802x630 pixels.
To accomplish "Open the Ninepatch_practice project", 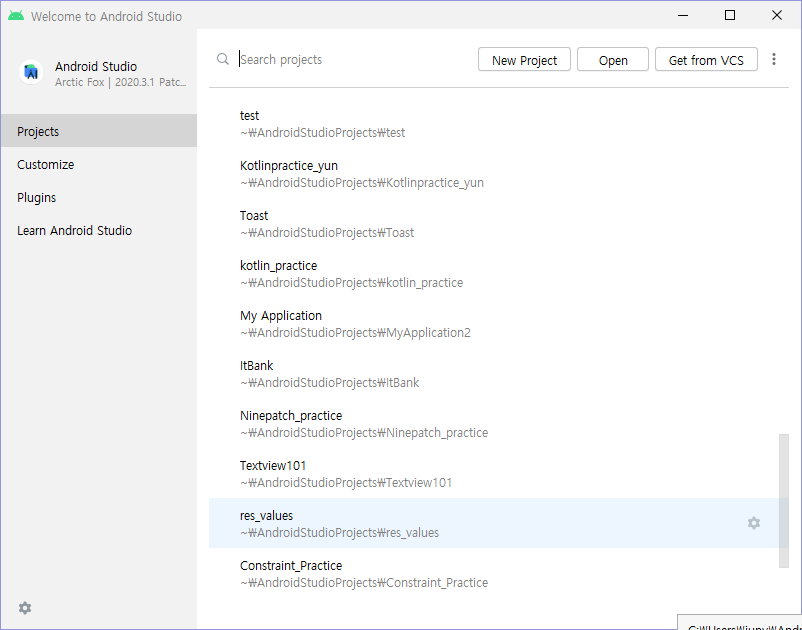I will coord(499,424).
